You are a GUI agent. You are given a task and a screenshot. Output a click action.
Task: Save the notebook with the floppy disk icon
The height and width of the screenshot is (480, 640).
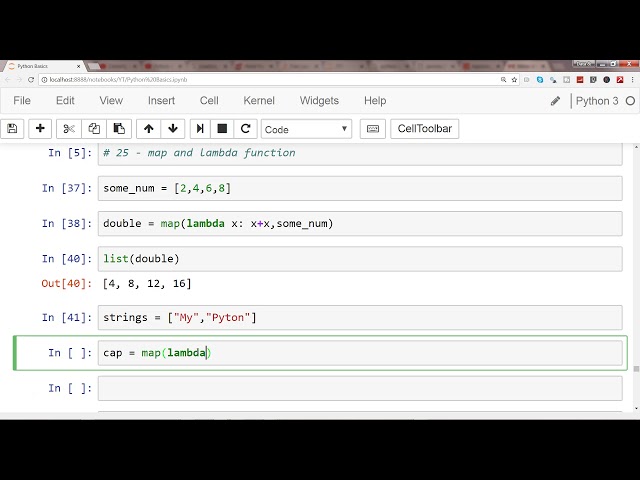[12, 129]
